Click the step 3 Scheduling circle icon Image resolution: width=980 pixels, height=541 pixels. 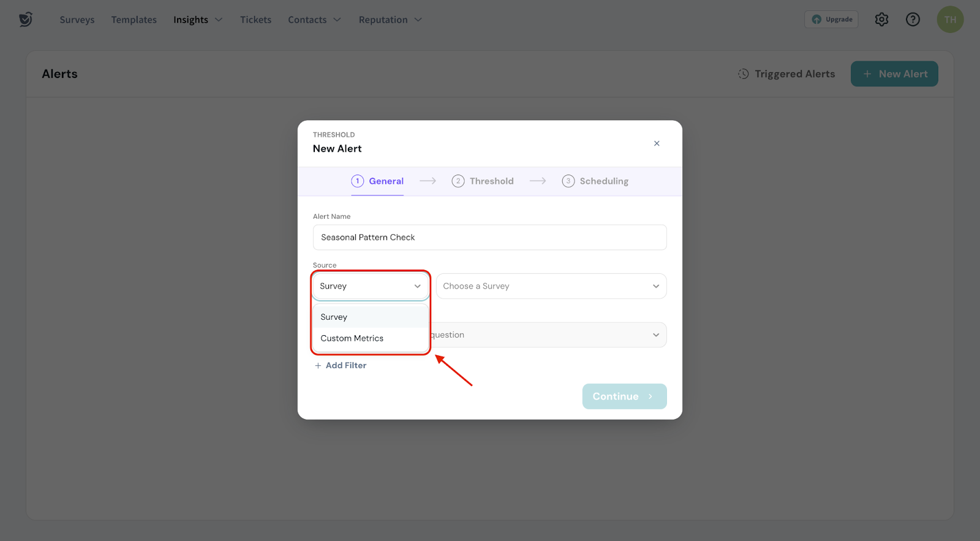coord(568,181)
